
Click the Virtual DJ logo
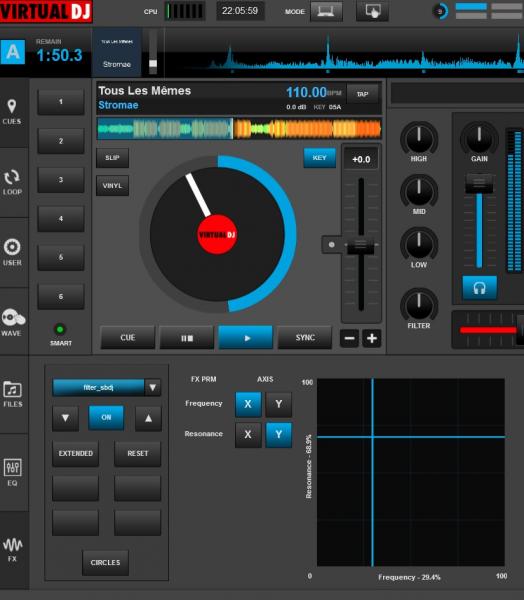click(46, 11)
